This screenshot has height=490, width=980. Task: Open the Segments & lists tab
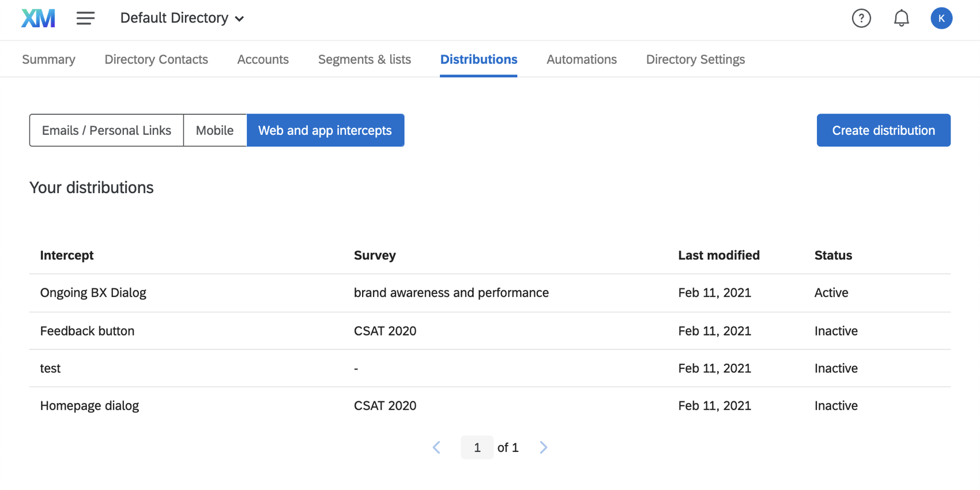click(364, 59)
